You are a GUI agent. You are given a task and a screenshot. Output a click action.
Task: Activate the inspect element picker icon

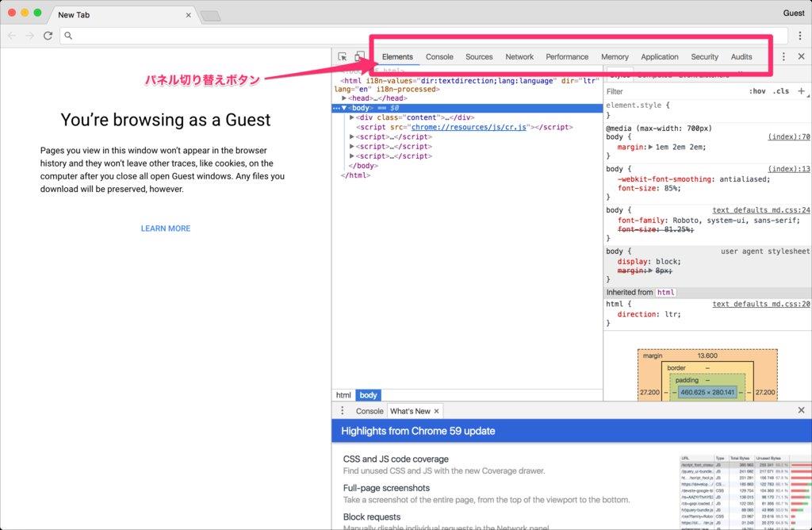click(x=343, y=56)
